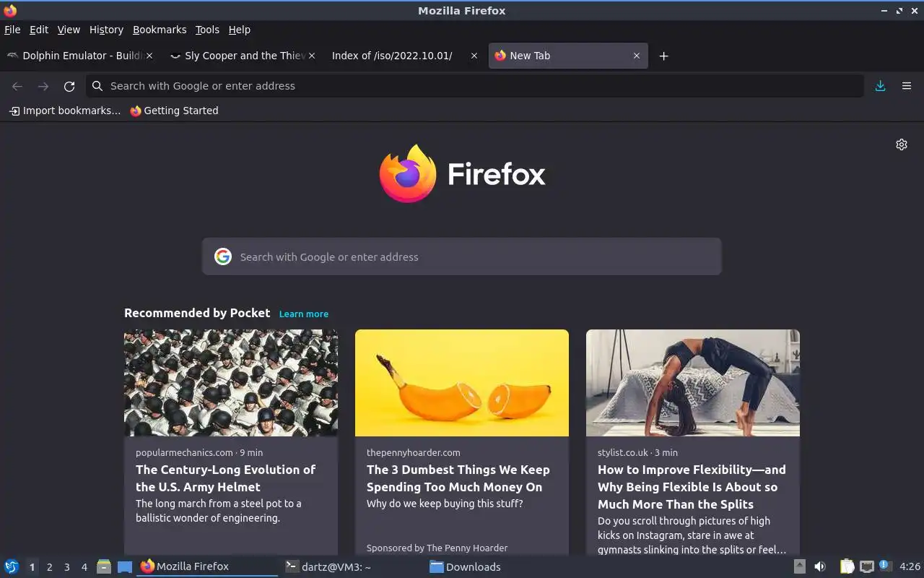Reload the current page
The width and height of the screenshot is (924, 578).
coord(69,86)
